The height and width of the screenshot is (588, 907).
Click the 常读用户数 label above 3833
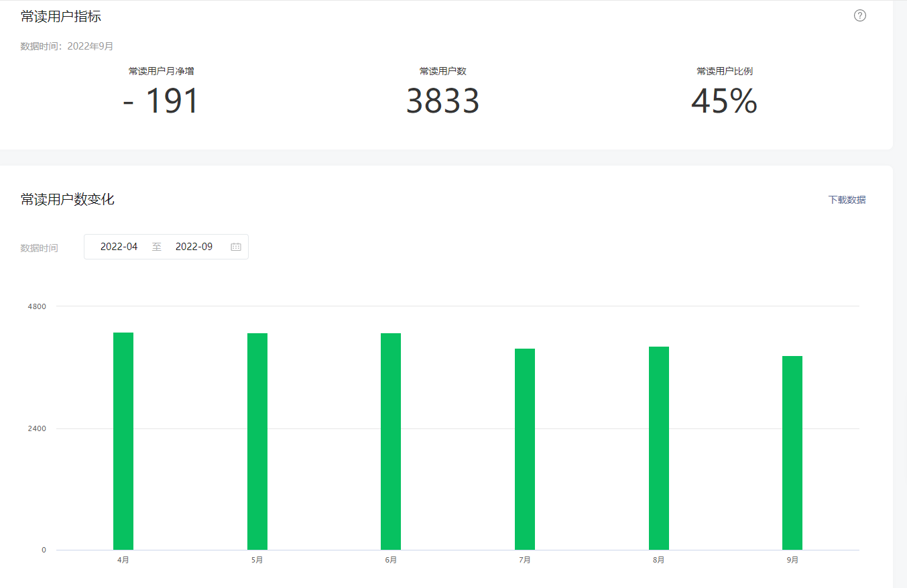443,71
